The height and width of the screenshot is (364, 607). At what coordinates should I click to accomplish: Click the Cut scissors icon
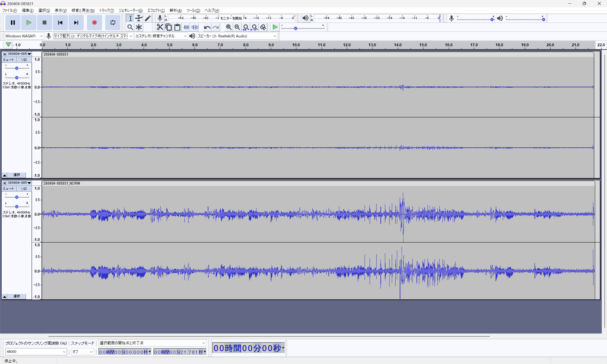[160, 27]
